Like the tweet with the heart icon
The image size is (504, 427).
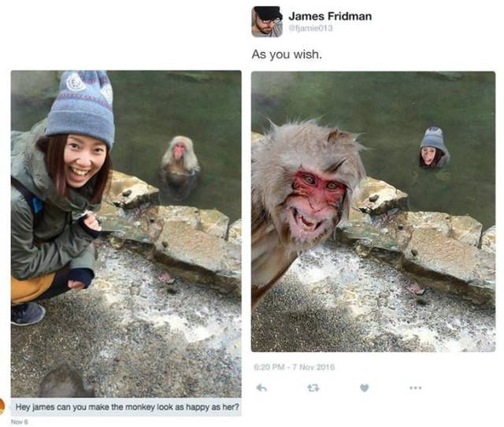tap(364, 388)
